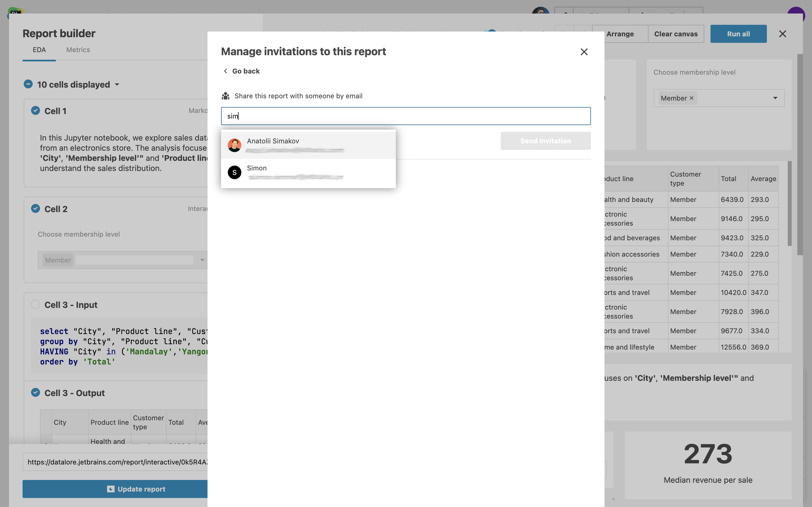Remove the Member tag with x
Screen dimensions: 812x507
click(x=692, y=98)
